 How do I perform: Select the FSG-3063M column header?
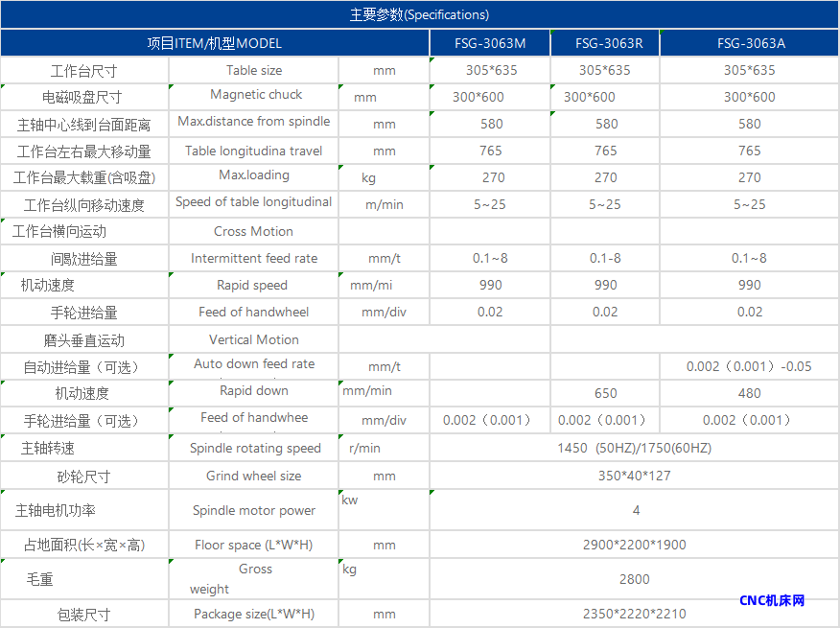click(490, 43)
